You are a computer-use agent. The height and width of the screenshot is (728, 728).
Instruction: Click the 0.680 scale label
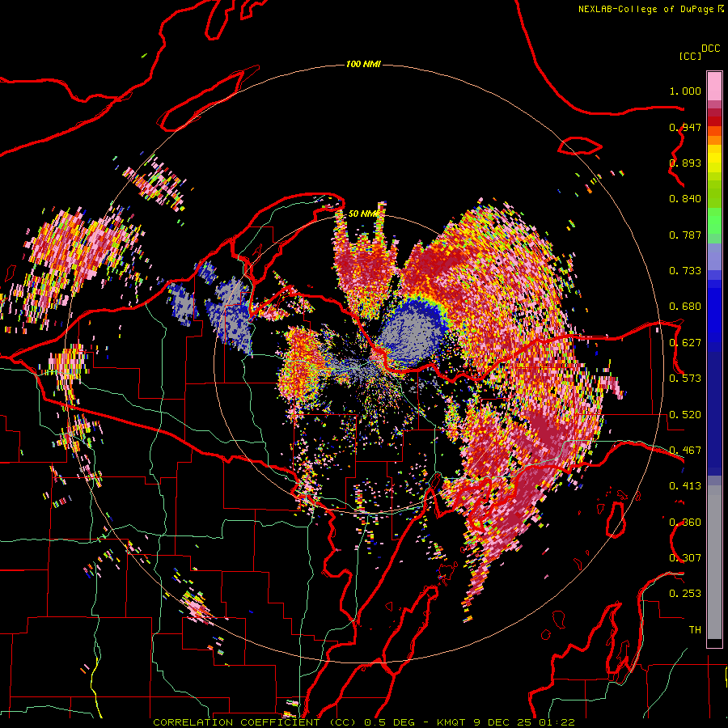point(685,307)
